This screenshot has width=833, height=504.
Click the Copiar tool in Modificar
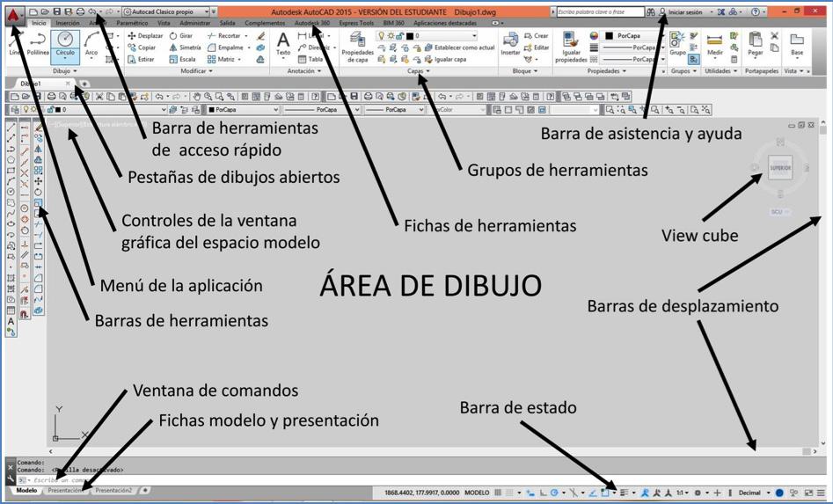pyautogui.click(x=142, y=47)
